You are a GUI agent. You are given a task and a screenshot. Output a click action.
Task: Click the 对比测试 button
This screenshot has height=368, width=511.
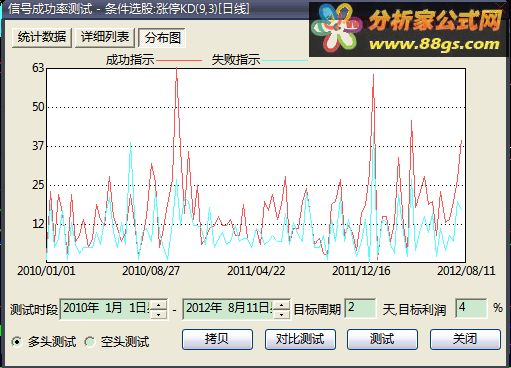(x=300, y=339)
